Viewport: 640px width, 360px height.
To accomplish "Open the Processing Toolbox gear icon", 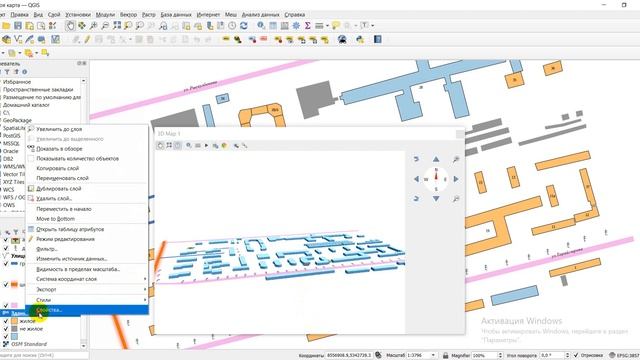I will pos(296,26).
